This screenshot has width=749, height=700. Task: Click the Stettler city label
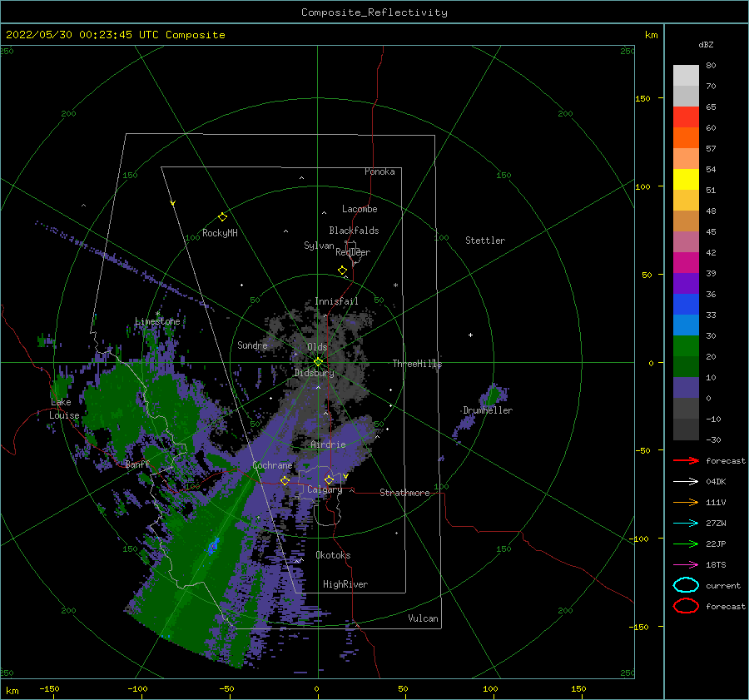(x=485, y=241)
